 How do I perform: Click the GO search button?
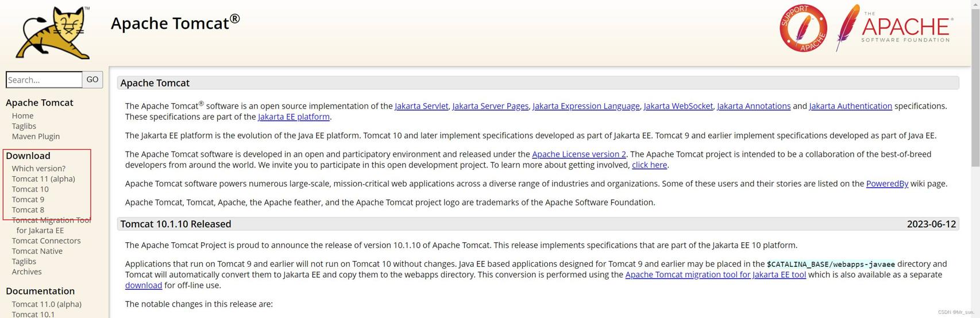(x=92, y=80)
